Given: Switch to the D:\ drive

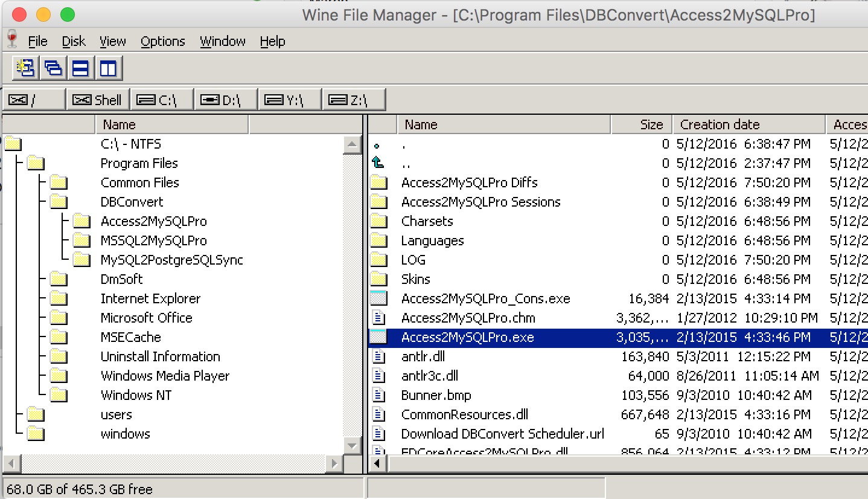Looking at the screenshot, I should (226, 100).
